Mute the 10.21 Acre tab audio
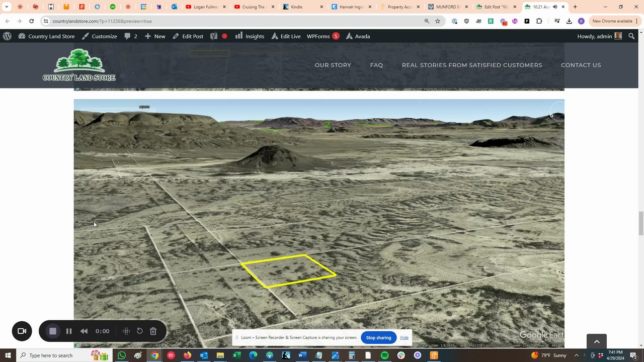The image size is (644, 362). pyautogui.click(x=555, y=7)
